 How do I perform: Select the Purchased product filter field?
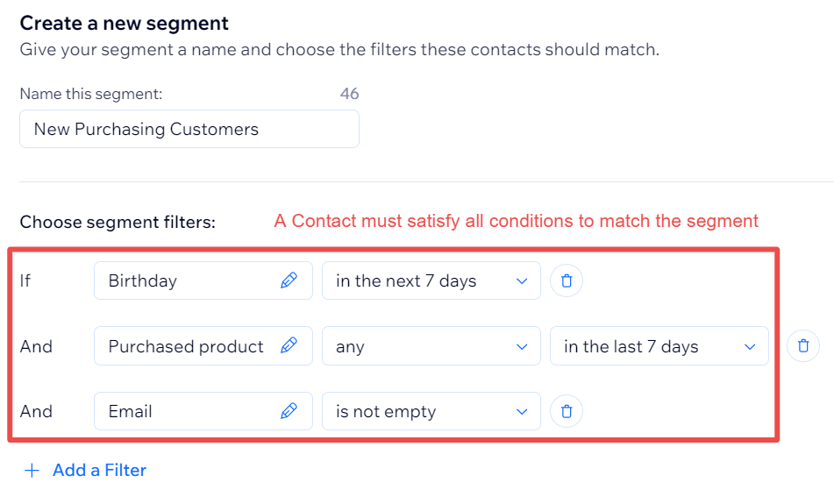[x=203, y=345]
